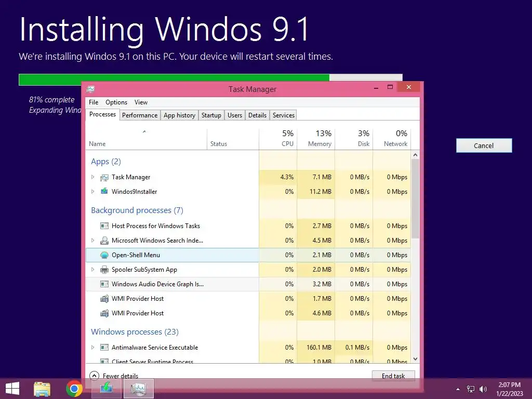The image size is (532, 399).
Task: Open File Explorer from the taskbar
Action: click(x=42, y=389)
